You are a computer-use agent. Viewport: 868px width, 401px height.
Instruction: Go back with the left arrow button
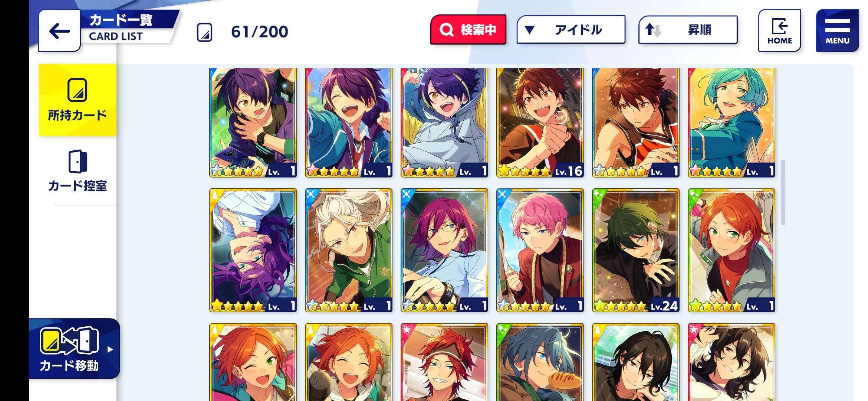[59, 31]
